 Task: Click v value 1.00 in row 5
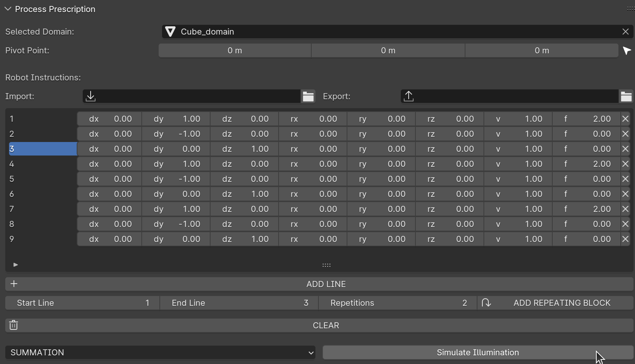(518, 179)
